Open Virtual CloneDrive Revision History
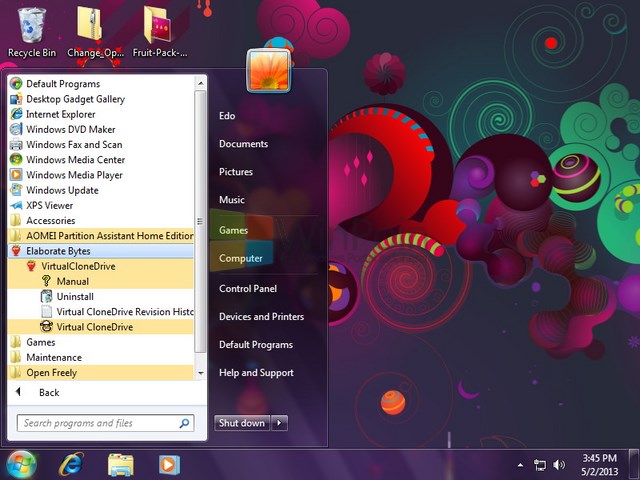 100,312
